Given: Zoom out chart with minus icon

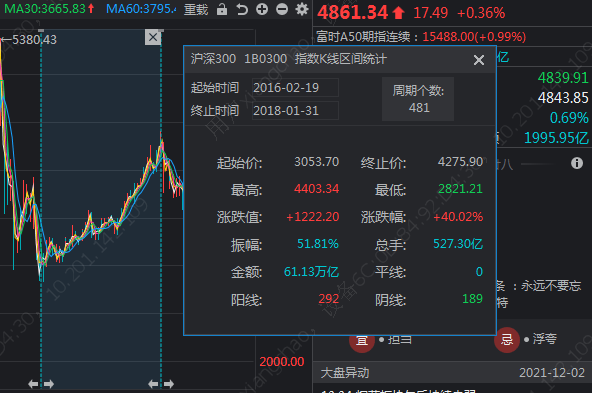Looking at the screenshot, I should (x=282, y=9).
